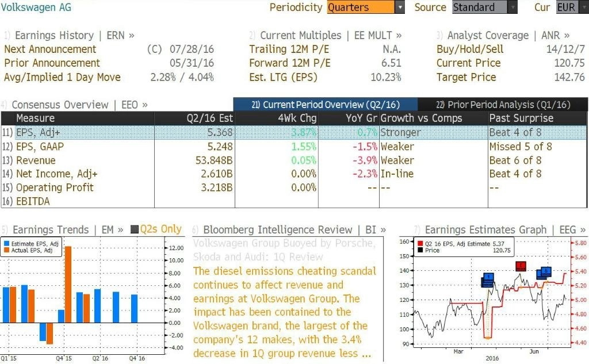Click the Operating Profit estimate 3.218B
This screenshot has width=589, height=364.
point(217,187)
